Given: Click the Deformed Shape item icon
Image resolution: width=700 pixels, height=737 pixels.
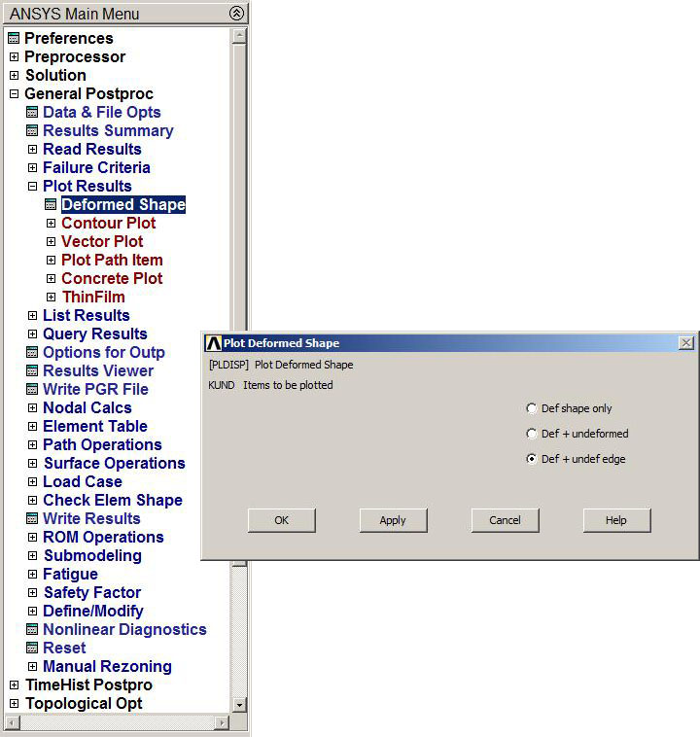Looking at the screenshot, I should click(51, 205).
